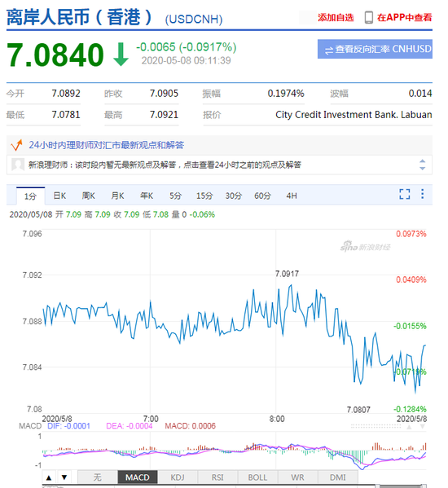Select the DMI indicator button

[338, 477]
